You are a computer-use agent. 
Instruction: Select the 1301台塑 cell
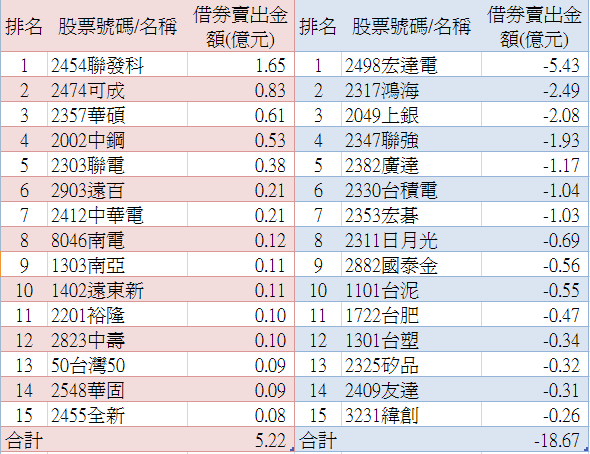click(411, 340)
